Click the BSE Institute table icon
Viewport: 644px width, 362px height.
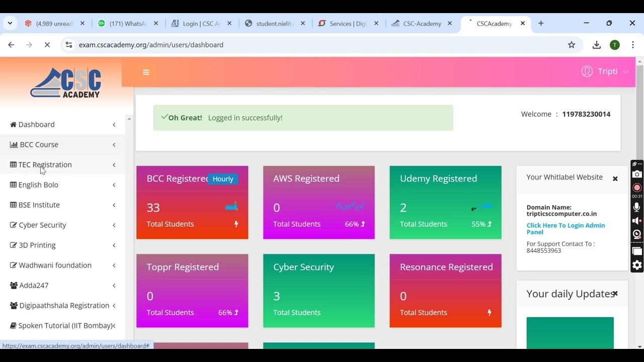pos(13,205)
